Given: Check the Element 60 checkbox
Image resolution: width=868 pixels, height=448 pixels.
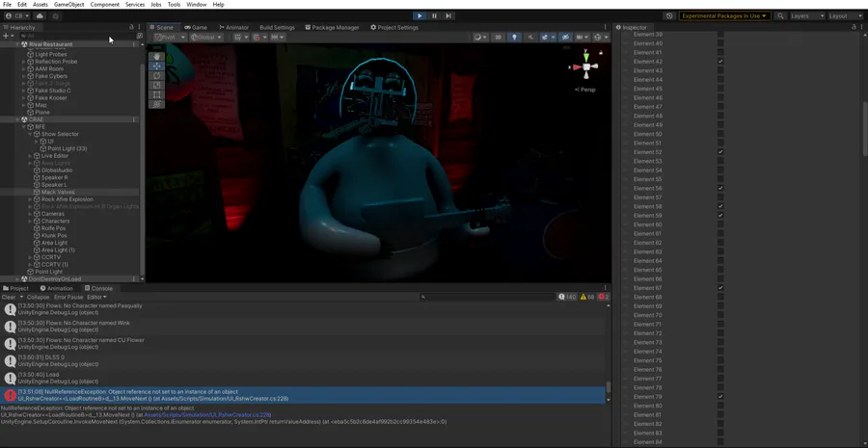Looking at the screenshot, I should 720,224.
